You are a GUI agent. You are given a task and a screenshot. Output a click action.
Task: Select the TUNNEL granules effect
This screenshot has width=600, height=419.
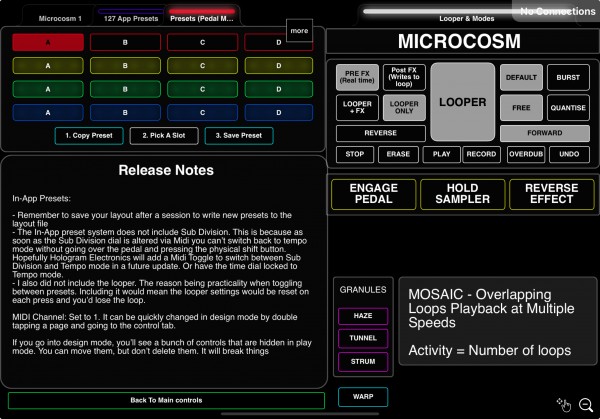point(363,338)
